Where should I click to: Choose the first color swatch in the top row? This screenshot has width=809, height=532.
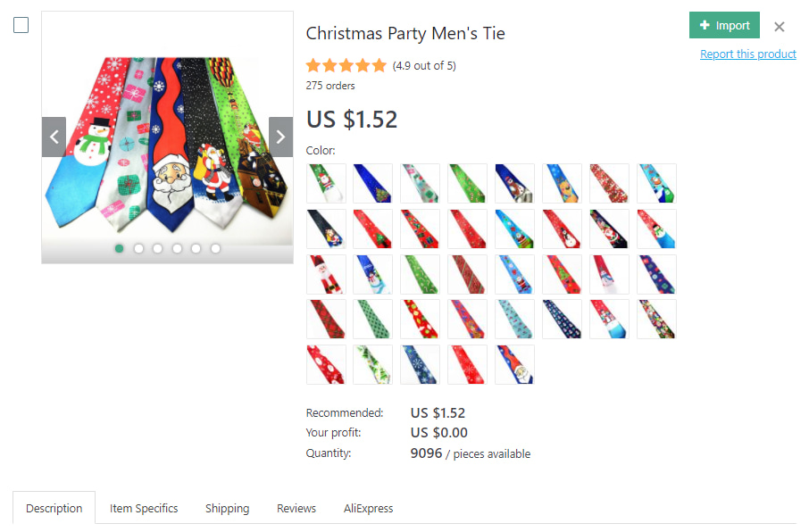click(325, 183)
